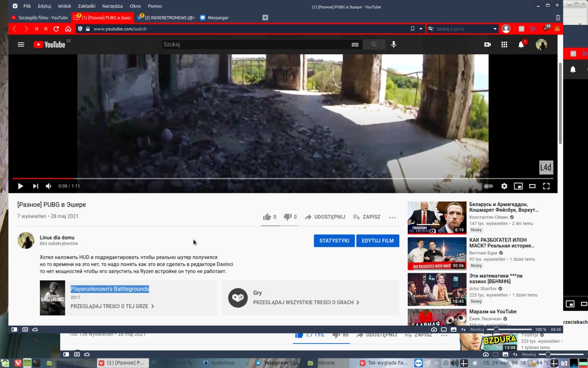Open the Эти математики казино video thumbnail
This screenshot has width=588, height=368.
tap(437, 289)
